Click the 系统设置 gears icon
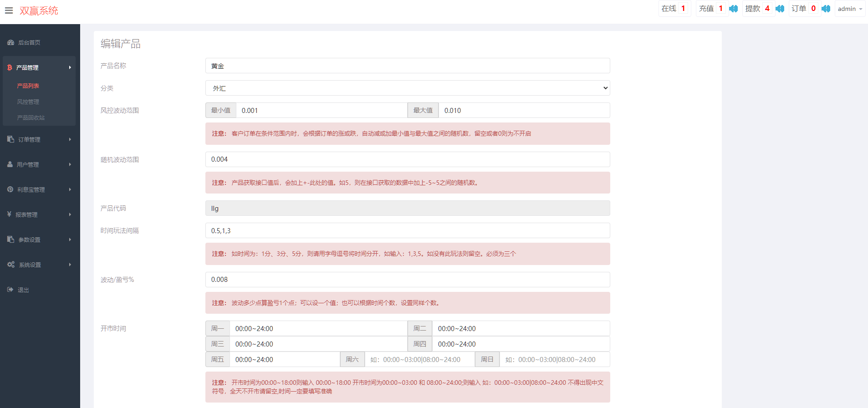The image size is (868, 408). tap(10, 265)
